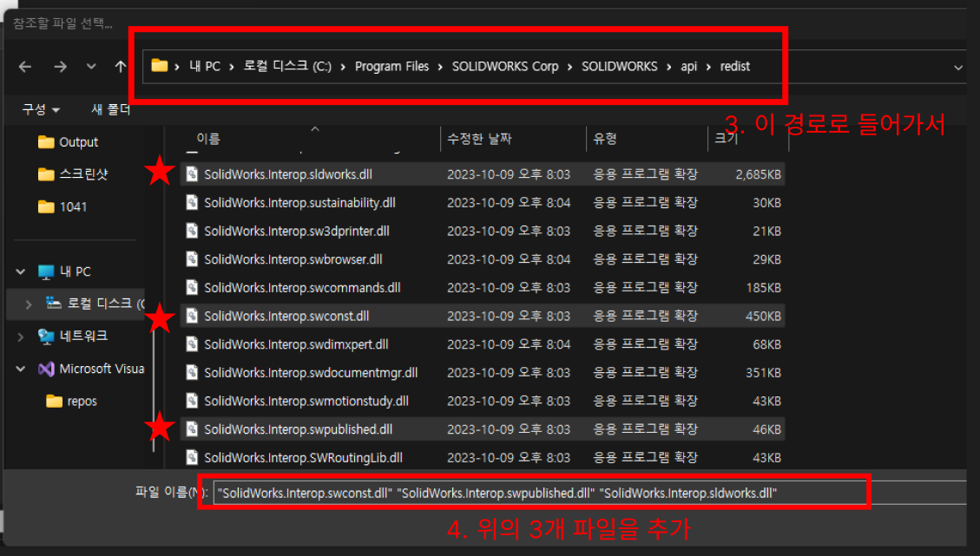
Task: Go back using the left arrow button
Action: coord(25,66)
